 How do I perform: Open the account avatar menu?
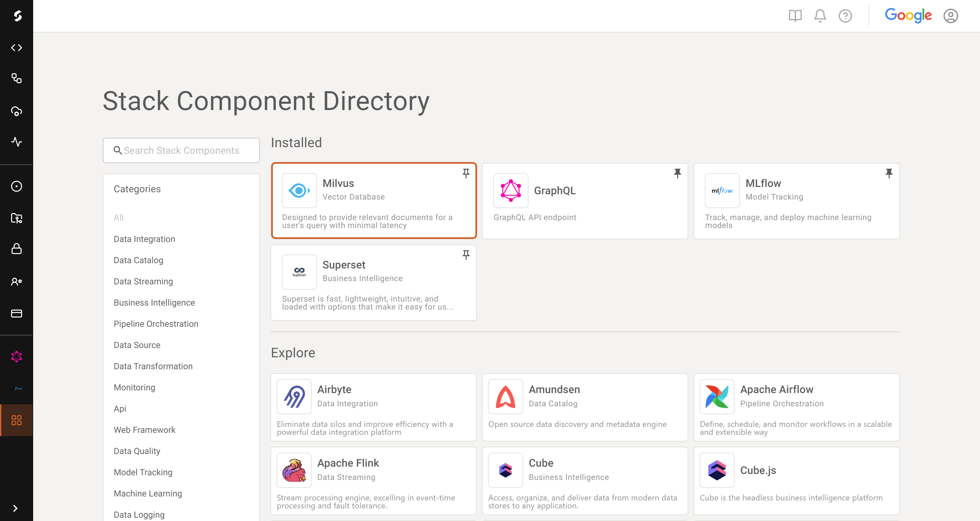951,16
